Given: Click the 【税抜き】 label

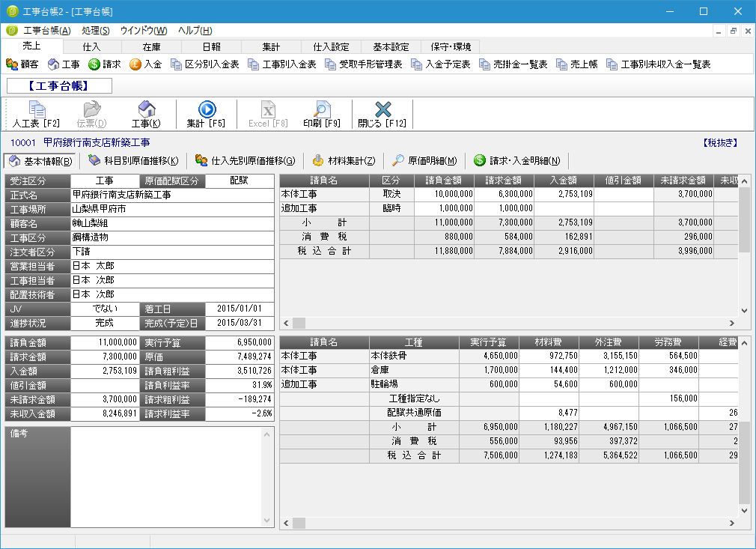Looking at the screenshot, I should point(720,143).
